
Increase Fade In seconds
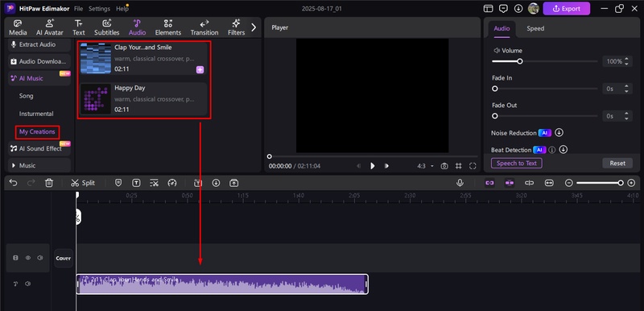626,86
